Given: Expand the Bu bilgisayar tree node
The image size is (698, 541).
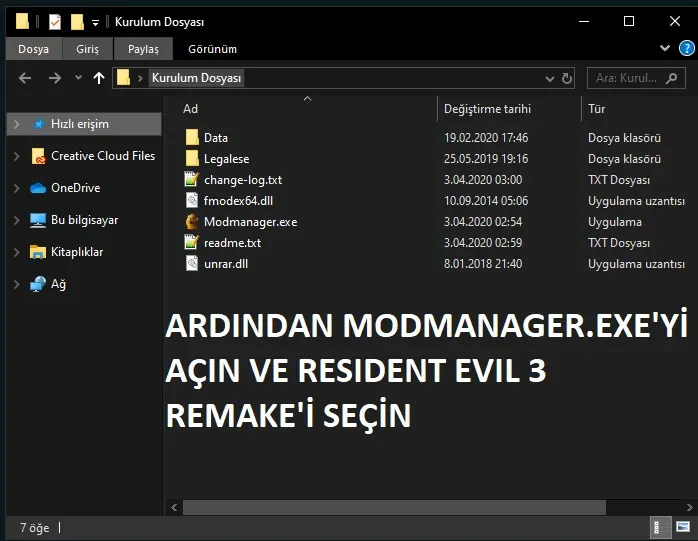Looking at the screenshot, I should [x=16, y=220].
